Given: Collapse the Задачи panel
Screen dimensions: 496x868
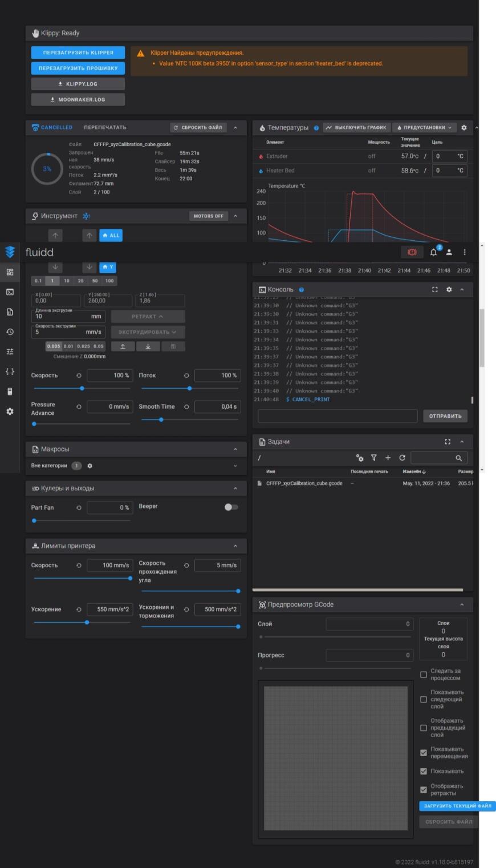Looking at the screenshot, I should click(x=462, y=442).
